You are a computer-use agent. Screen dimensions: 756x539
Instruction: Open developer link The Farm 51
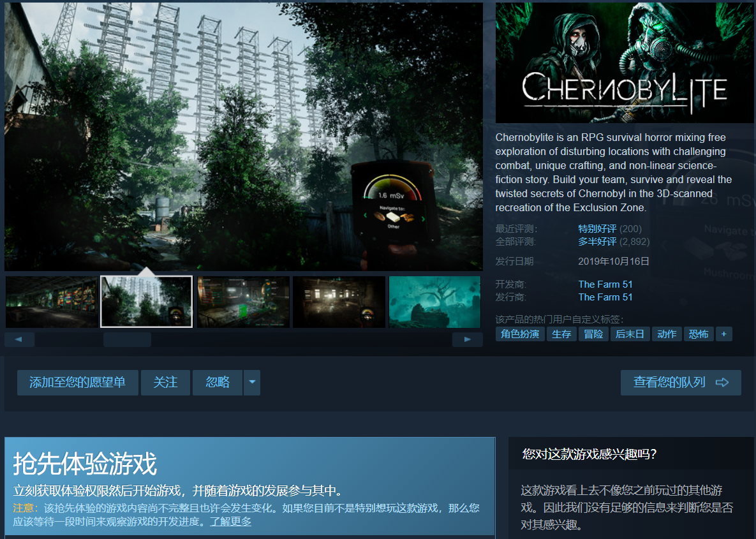[605, 284]
